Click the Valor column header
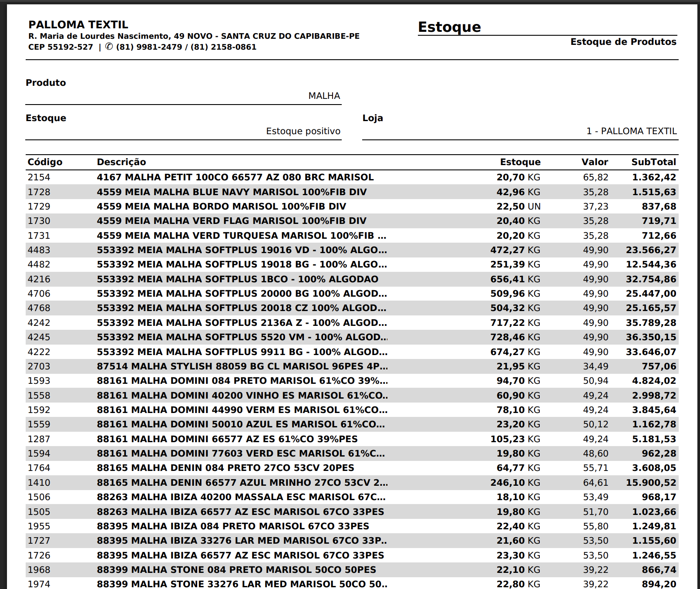Screen dimensions: 700x589 pos(594,162)
